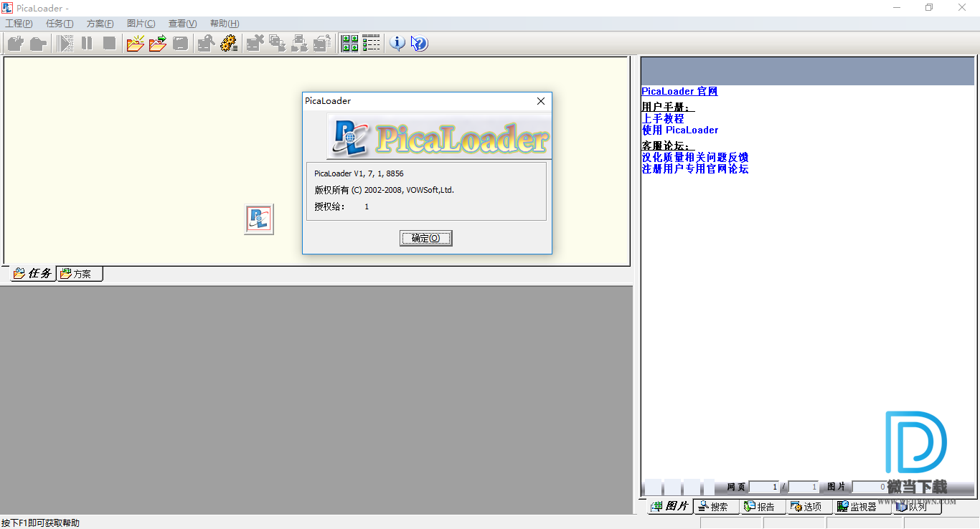Click the status bar text 按下F1即可获取帮助
This screenshot has height=529, width=980.
(x=41, y=523)
